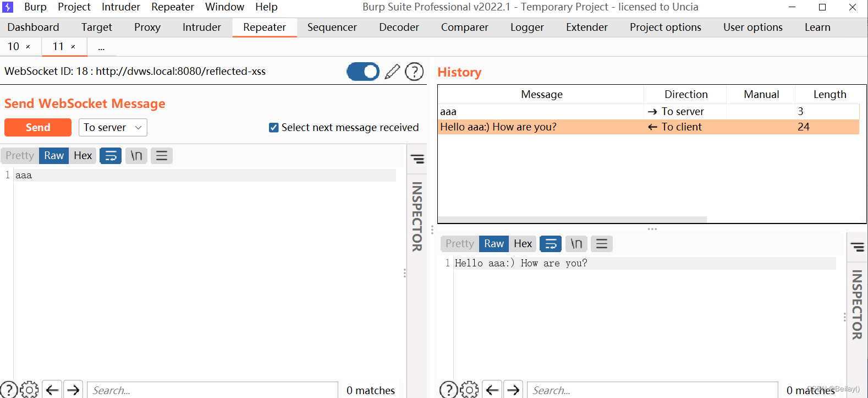The image size is (868, 398).
Task: Open the Burp menu
Action: pyautogui.click(x=35, y=7)
